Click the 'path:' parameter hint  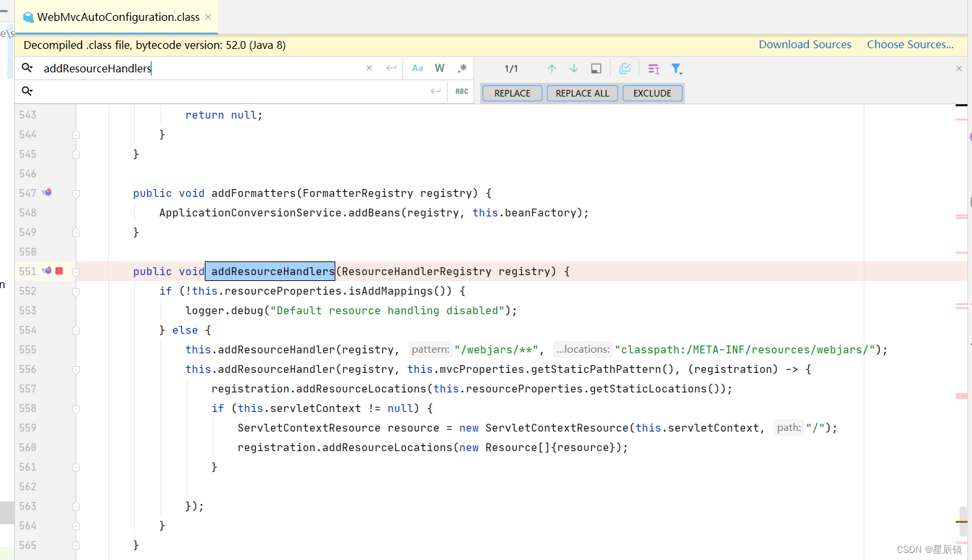coord(789,428)
